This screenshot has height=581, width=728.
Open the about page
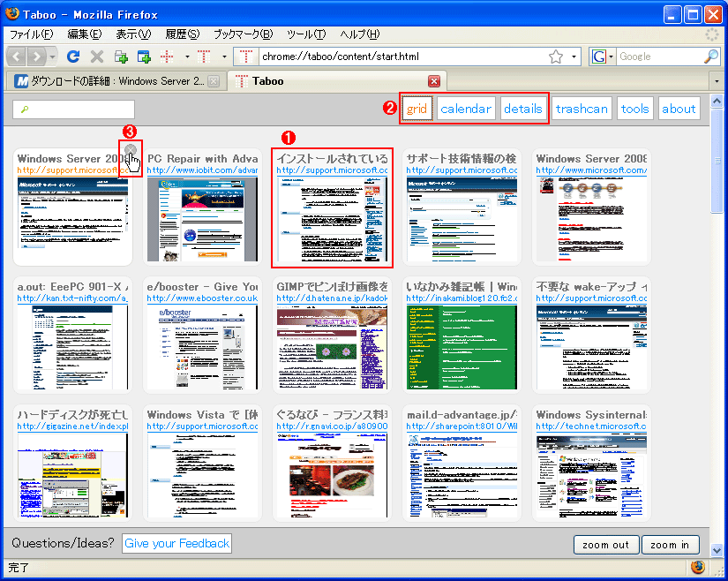tap(679, 109)
